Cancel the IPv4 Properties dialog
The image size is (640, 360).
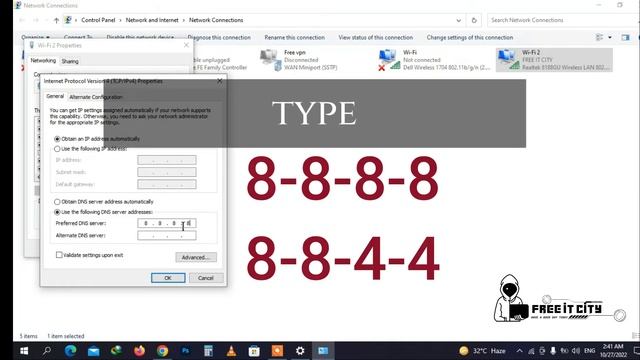(x=206, y=278)
